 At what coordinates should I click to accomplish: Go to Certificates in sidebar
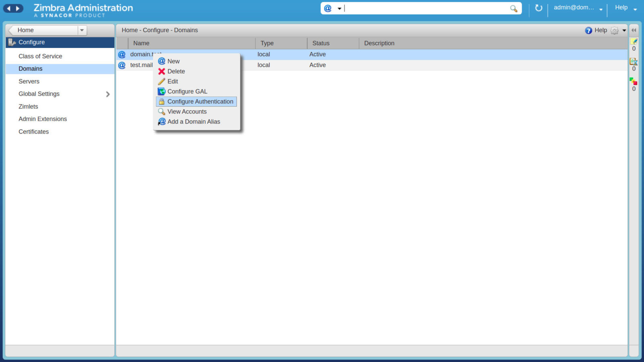pyautogui.click(x=33, y=132)
